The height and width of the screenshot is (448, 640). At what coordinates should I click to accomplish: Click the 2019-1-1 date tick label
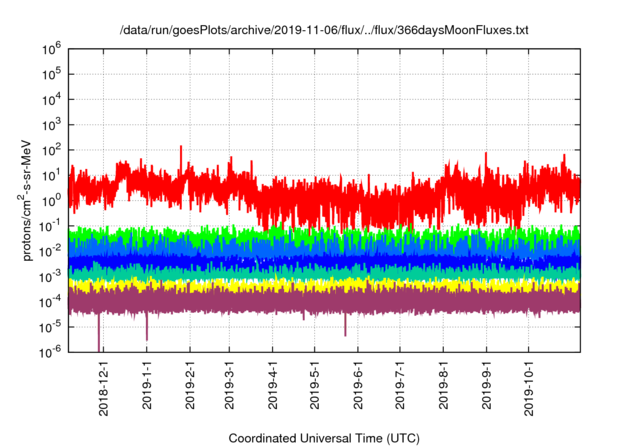(147, 384)
